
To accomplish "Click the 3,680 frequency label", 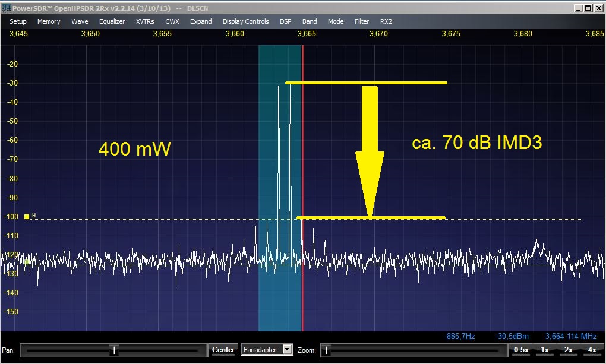I will point(523,34).
